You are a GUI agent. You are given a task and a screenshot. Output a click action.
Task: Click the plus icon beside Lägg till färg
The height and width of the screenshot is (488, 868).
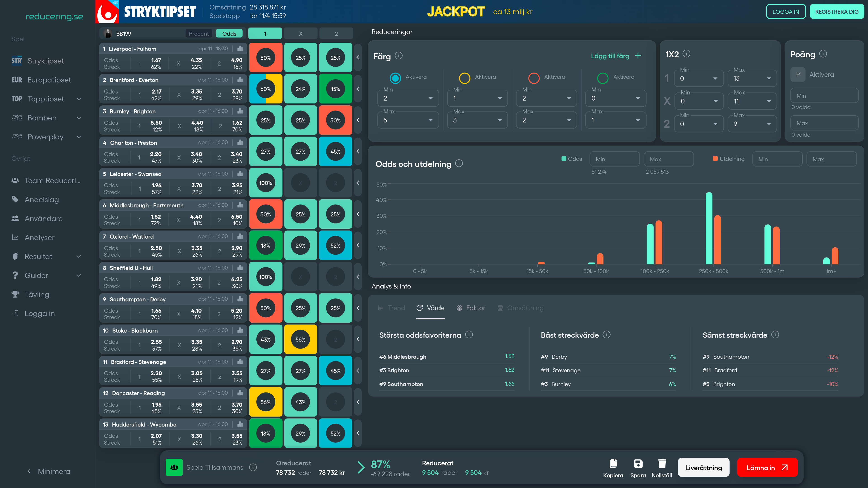click(638, 56)
